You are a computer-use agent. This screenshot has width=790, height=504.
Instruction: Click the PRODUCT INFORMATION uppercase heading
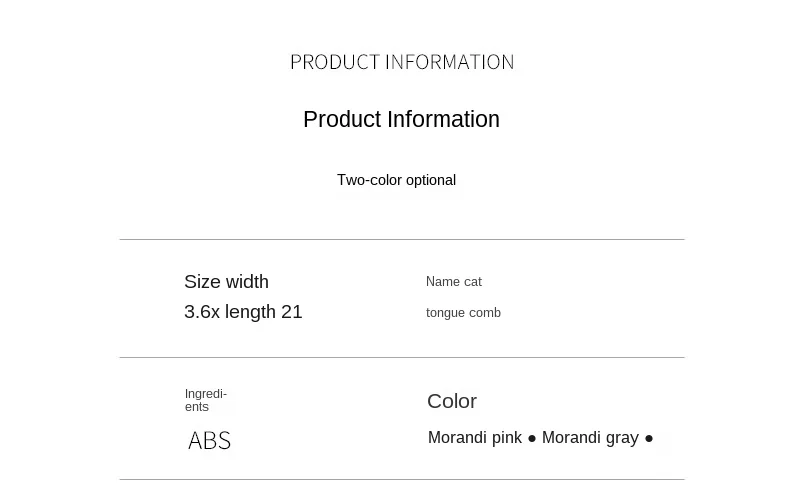tap(402, 62)
